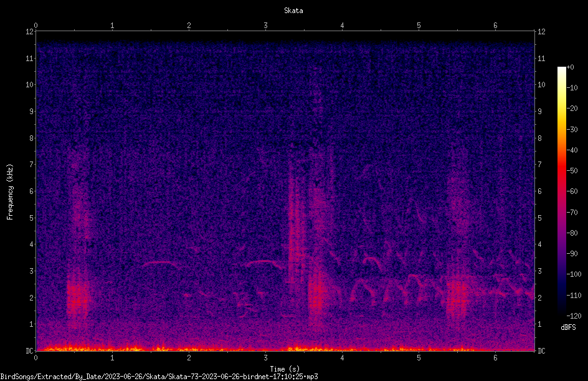
Task: Click the 'dBFS' color scale label
Action: coord(568,327)
